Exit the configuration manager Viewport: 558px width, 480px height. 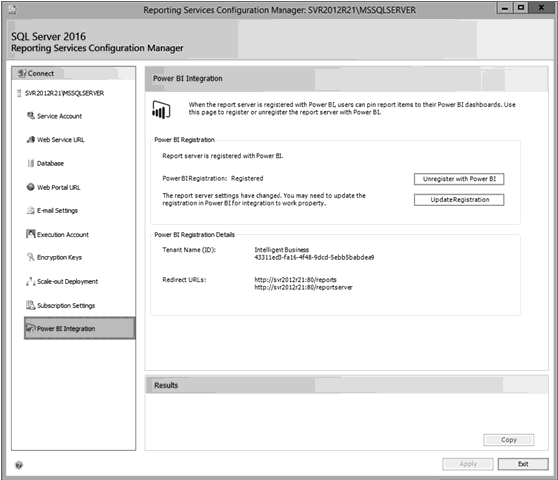coord(523,464)
